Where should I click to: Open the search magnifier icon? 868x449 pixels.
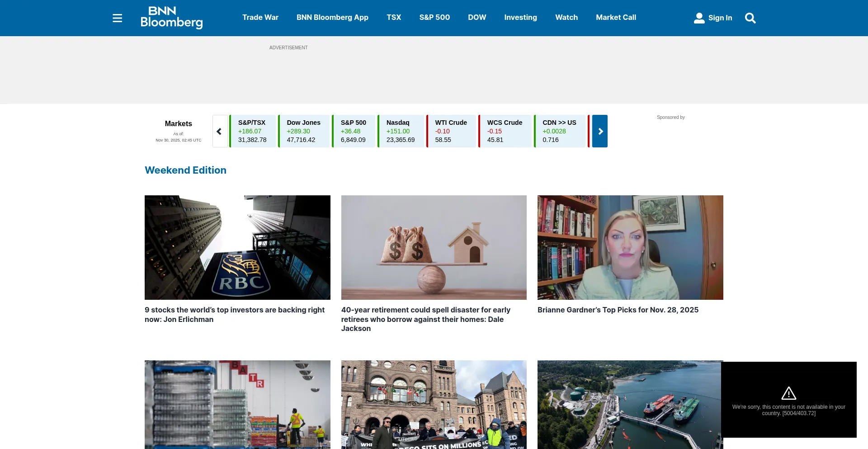pyautogui.click(x=750, y=18)
